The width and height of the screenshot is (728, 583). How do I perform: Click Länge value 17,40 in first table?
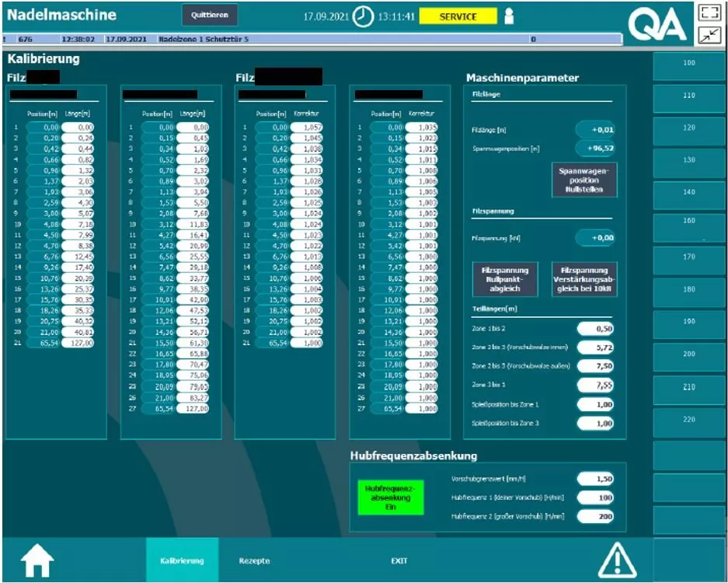pos(78,267)
